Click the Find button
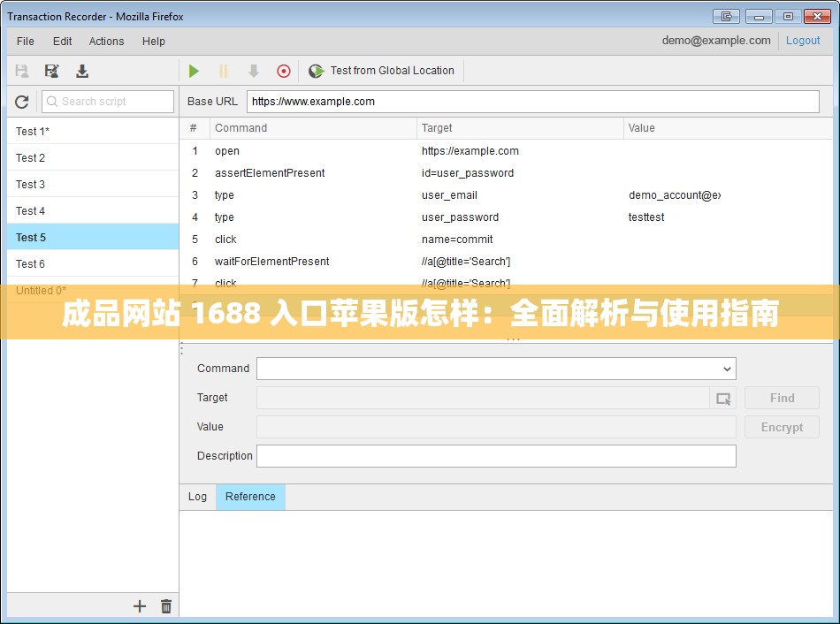This screenshot has height=624, width=840. [781, 398]
